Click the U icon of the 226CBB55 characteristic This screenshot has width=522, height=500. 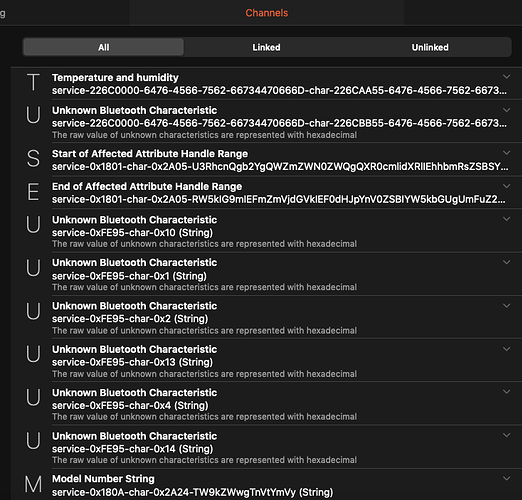tap(33, 115)
